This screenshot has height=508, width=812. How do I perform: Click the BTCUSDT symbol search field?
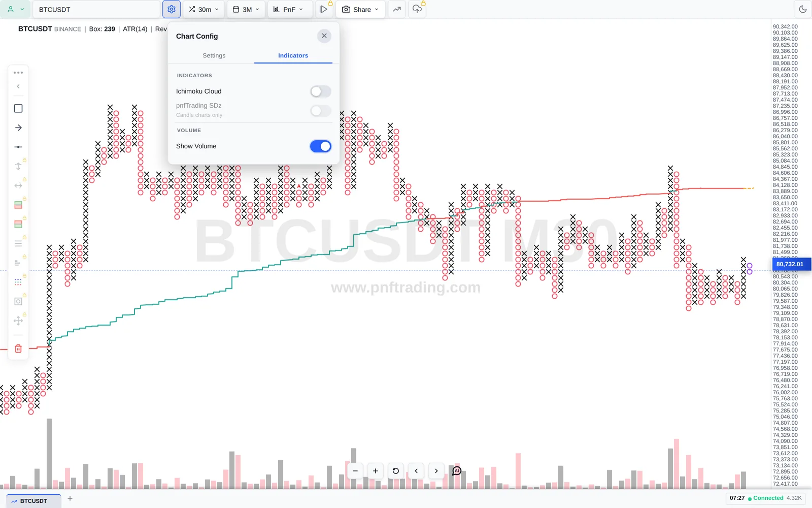coord(96,9)
